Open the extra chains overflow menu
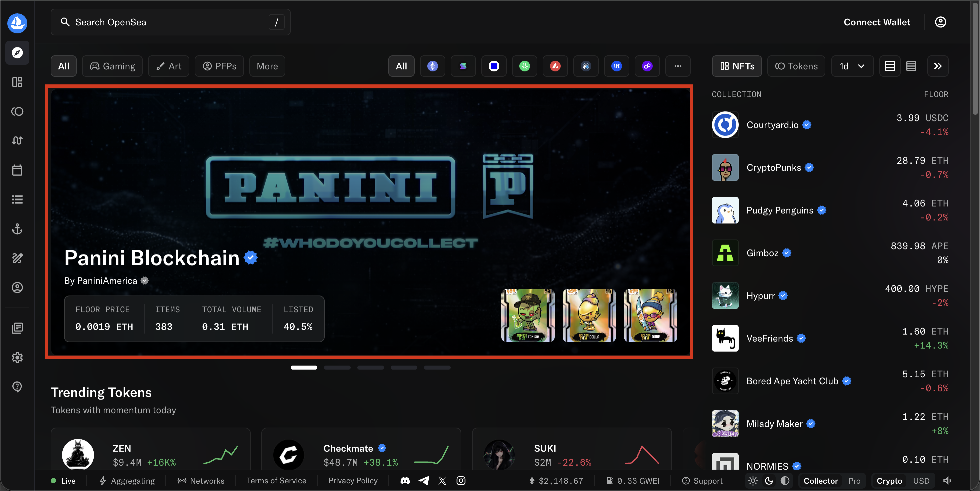The image size is (980, 491). [678, 66]
